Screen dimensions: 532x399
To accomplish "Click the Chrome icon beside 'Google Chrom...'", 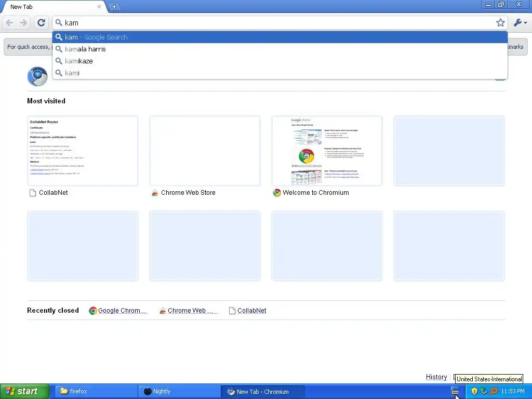I will click(x=92, y=311).
